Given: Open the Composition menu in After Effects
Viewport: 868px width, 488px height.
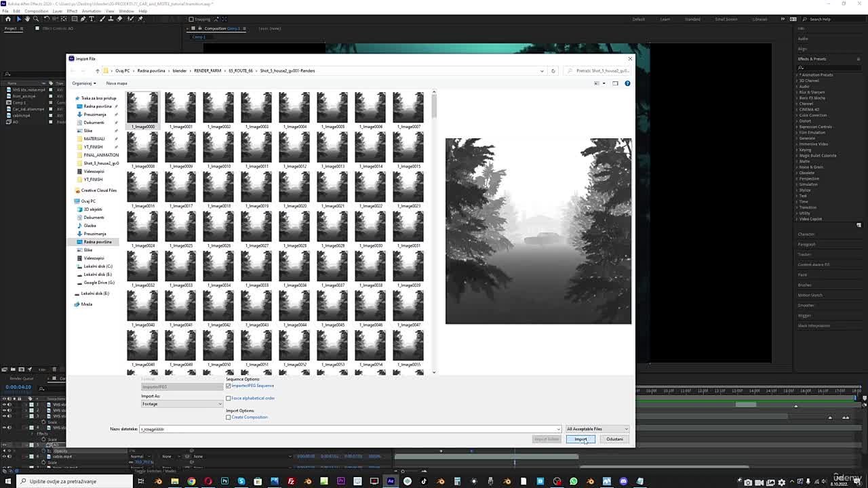Looking at the screenshot, I should click(x=36, y=11).
